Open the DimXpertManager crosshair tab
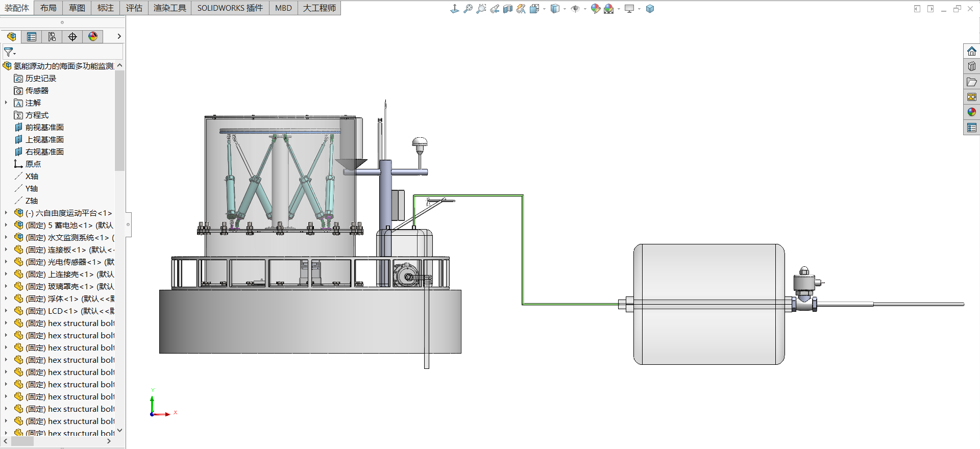Viewport: 980px width, 449px height. (x=72, y=37)
